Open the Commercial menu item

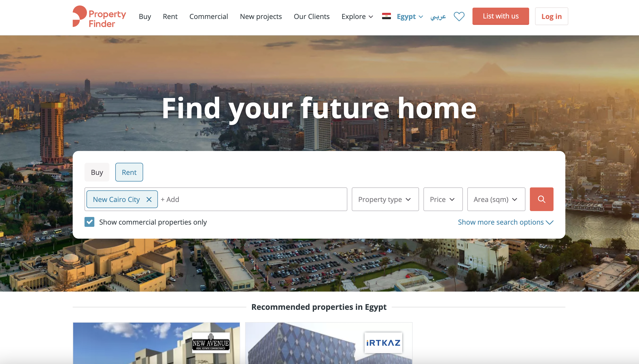[x=209, y=17]
